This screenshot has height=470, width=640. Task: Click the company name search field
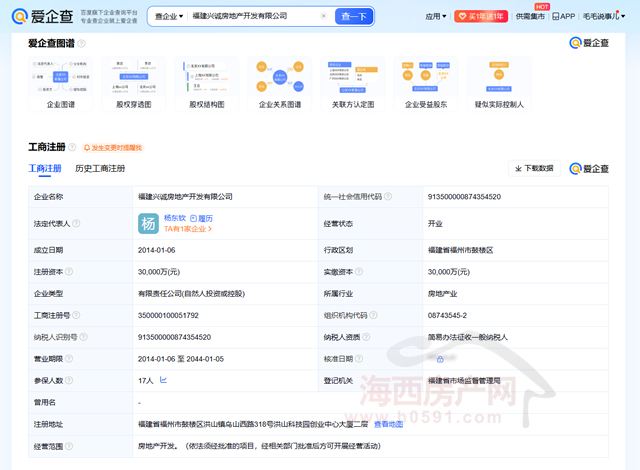click(x=254, y=16)
